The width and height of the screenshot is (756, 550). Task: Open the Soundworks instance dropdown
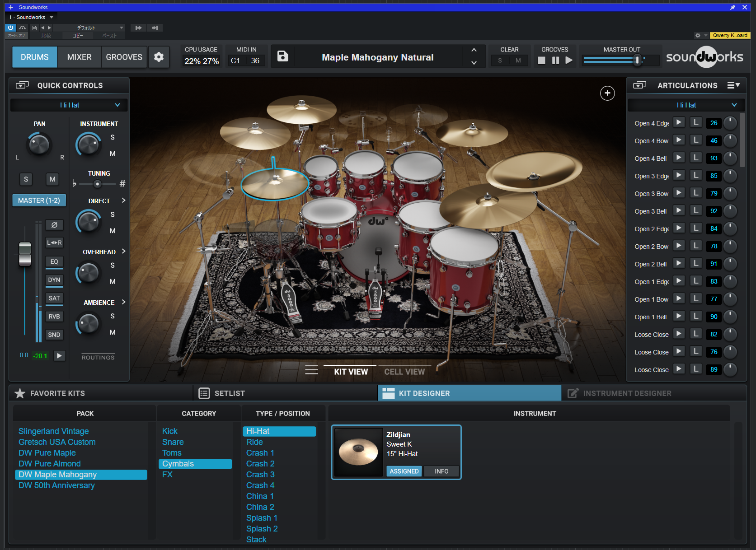pyautogui.click(x=31, y=17)
